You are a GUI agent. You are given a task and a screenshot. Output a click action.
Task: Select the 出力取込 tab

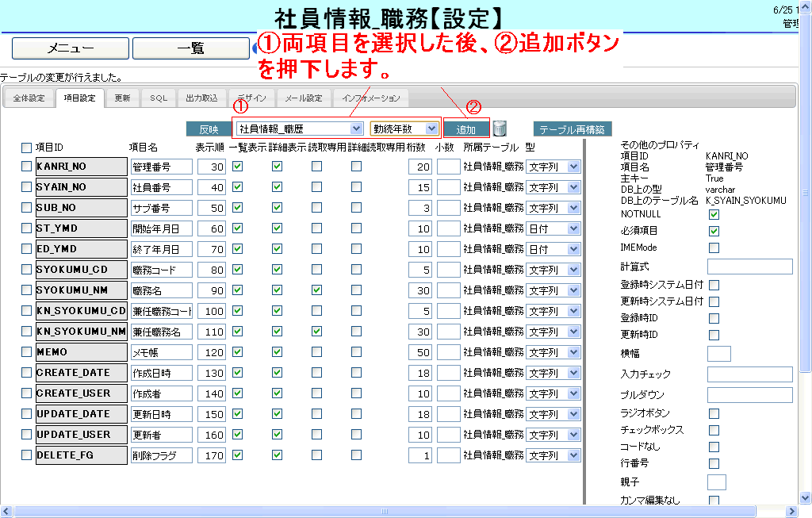[201, 98]
